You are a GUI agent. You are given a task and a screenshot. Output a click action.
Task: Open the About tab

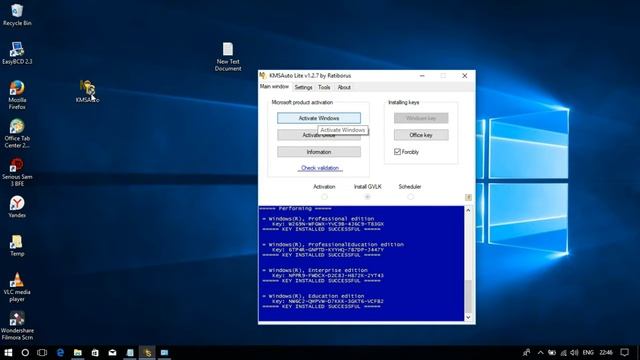pyautogui.click(x=344, y=87)
